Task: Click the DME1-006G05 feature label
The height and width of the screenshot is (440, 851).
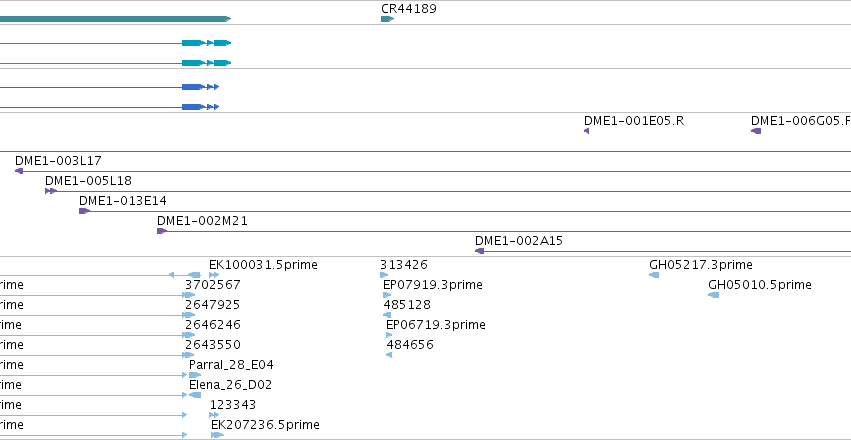Action: pos(801,121)
